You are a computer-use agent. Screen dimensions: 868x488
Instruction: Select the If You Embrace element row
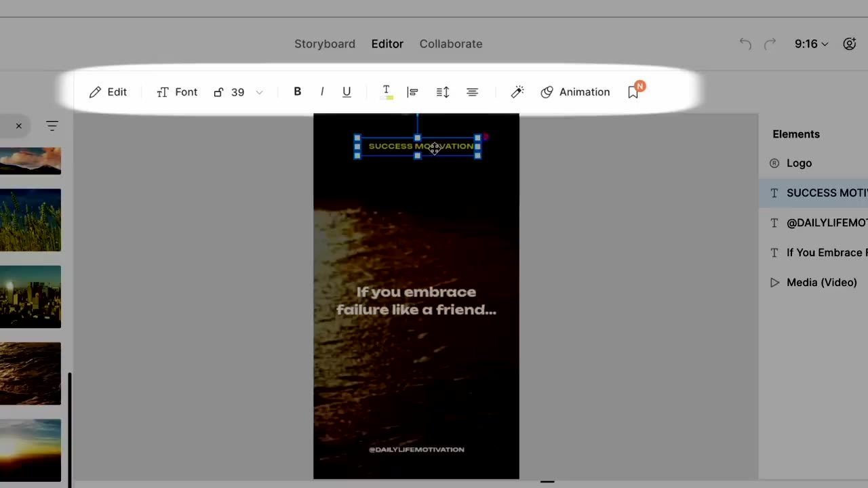click(x=813, y=253)
